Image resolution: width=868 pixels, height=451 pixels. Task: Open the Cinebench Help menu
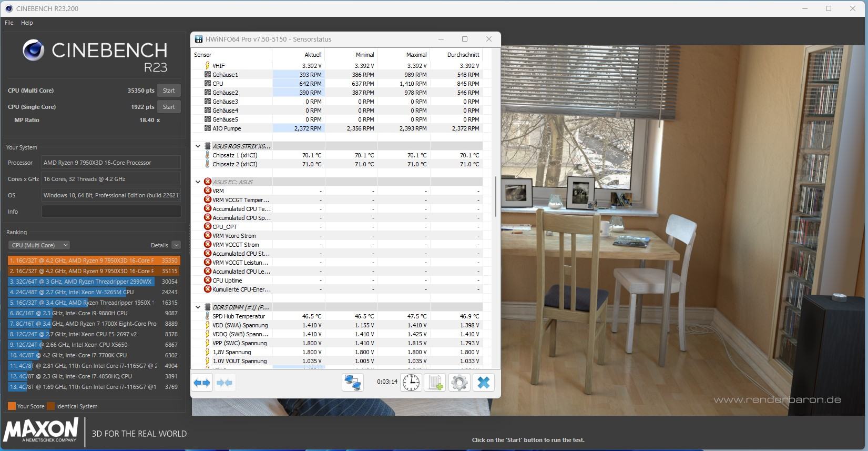27,23
